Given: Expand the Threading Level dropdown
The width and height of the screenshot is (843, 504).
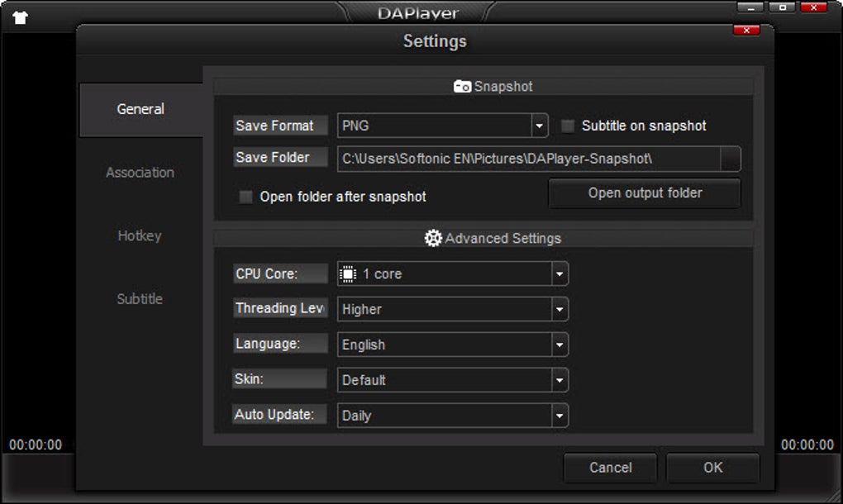Looking at the screenshot, I should tap(560, 310).
